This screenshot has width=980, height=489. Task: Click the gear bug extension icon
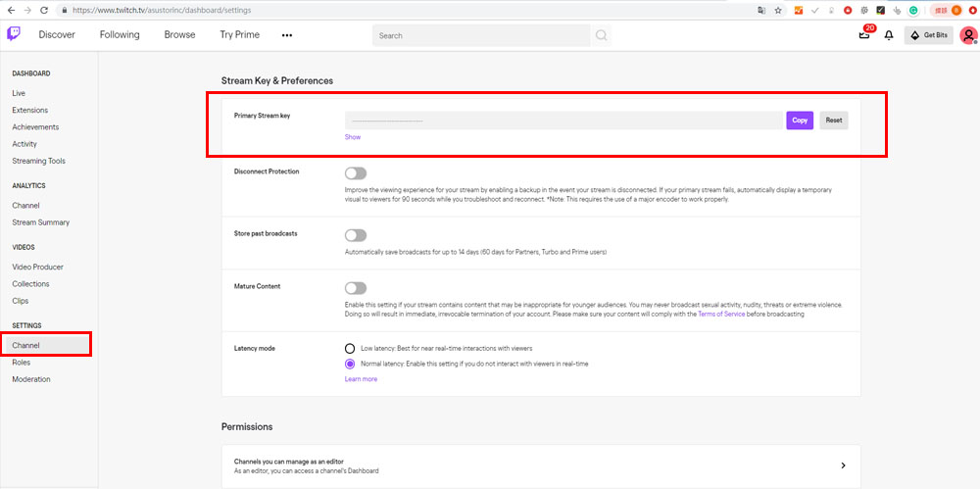coord(864,11)
